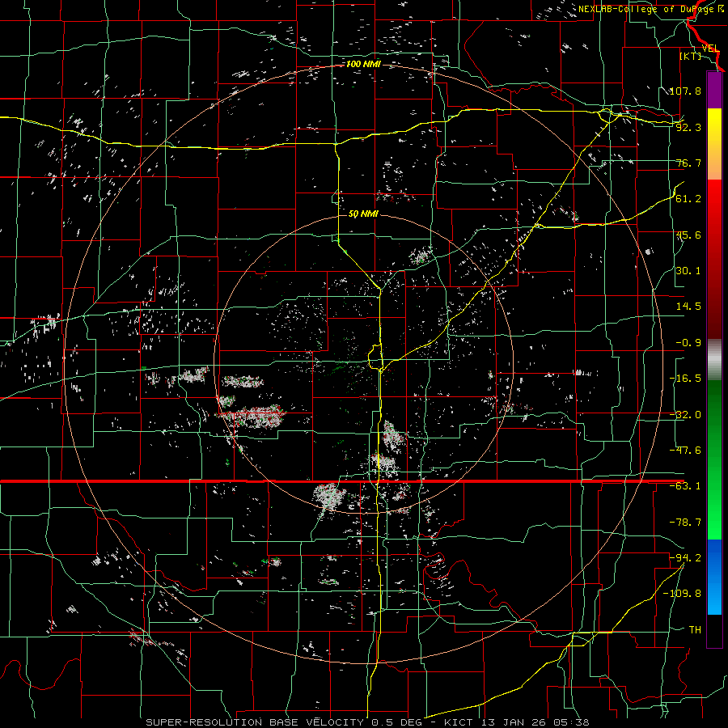Image resolution: width=728 pixels, height=728 pixels.
Task: Click the Super-Resolution Base Velocity caption
Action: pos(367,722)
